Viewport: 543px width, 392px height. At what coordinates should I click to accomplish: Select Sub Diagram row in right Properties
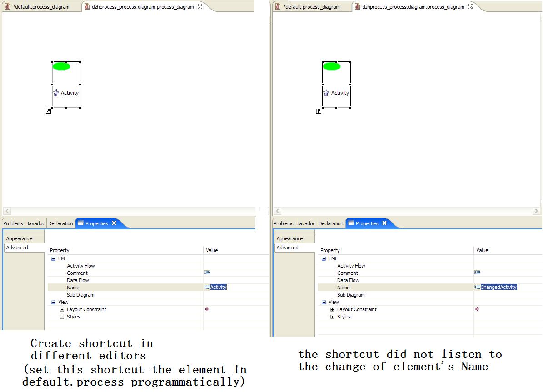click(430, 295)
